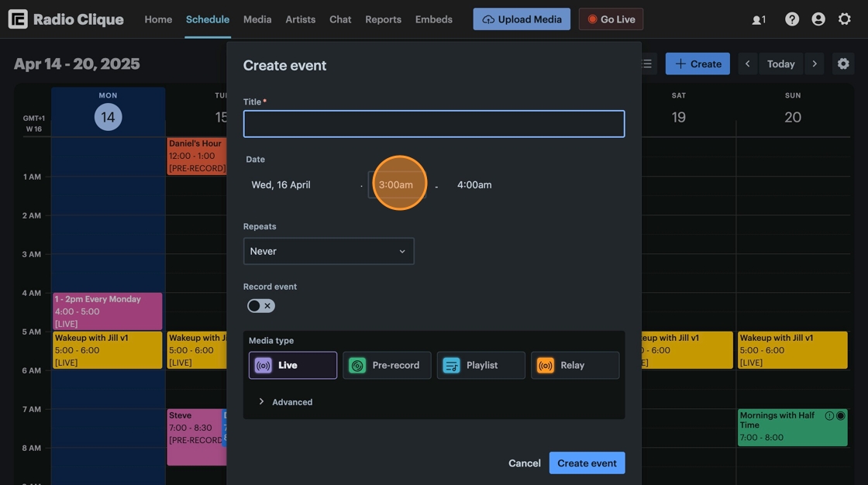Cancel the Create event dialog

click(525, 463)
